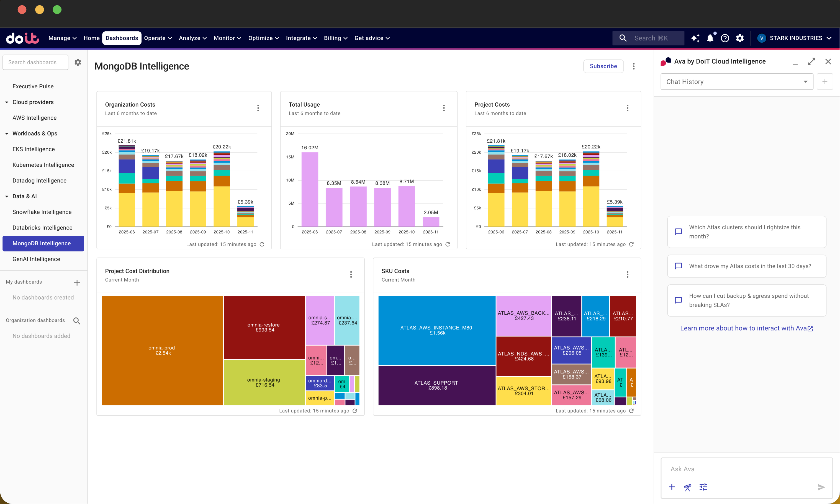840x504 pixels.
Task: Click the Subscribe button
Action: (603, 66)
